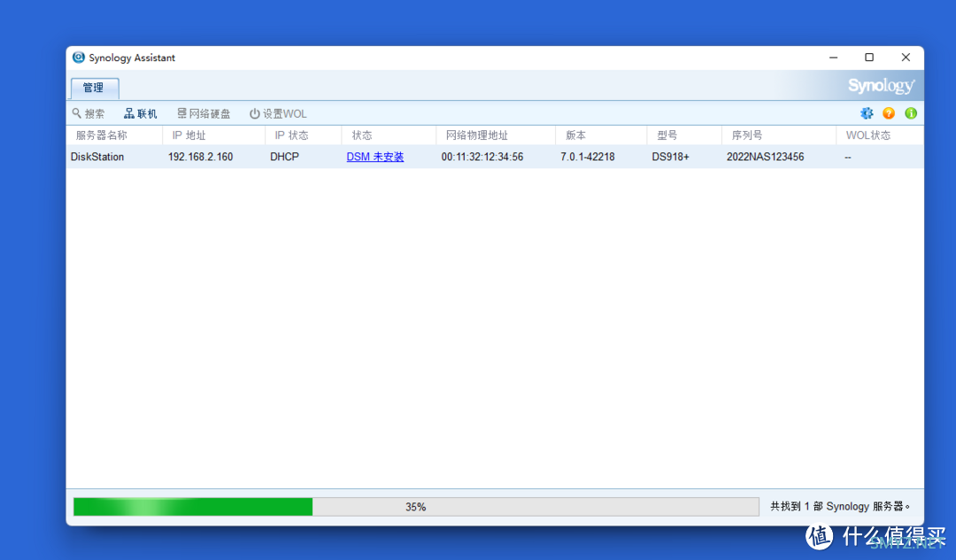Sort by the 服务器名称 column header

point(114,135)
